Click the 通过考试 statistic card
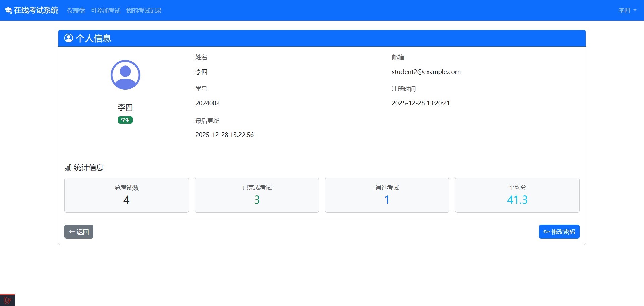Viewport: 644px width, 306px height. (387, 195)
